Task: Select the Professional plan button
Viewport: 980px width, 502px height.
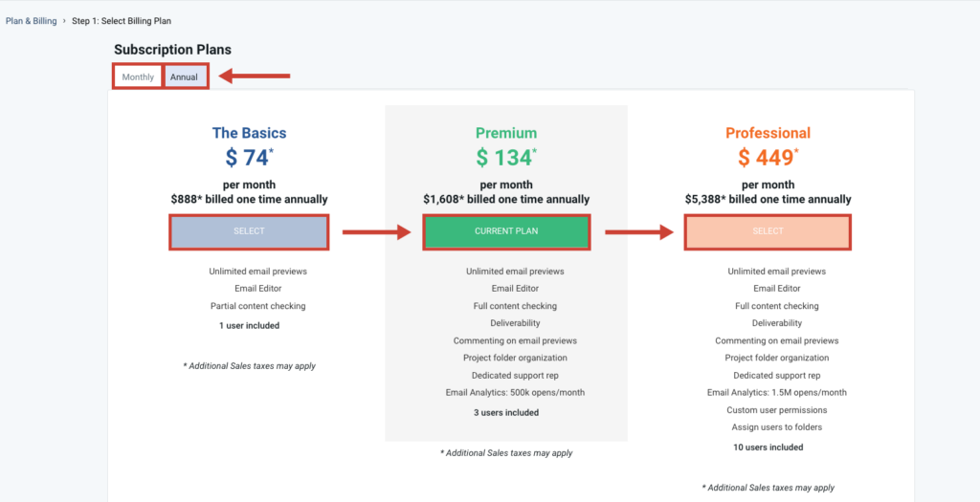Action: [768, 231]
